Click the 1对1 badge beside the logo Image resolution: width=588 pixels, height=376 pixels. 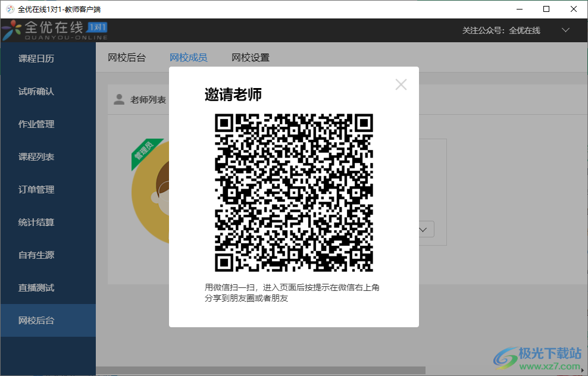pos(98,26)
